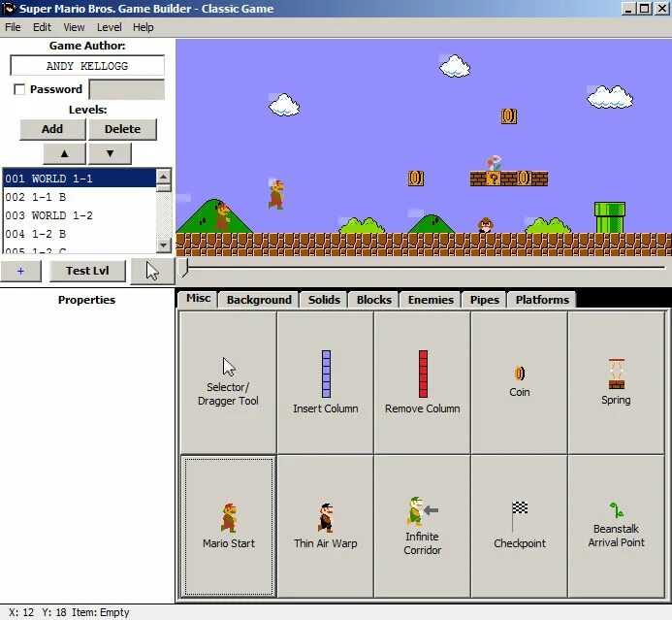
Task: Click the level horizontal scroll slider handle
Action: (184, 267)
